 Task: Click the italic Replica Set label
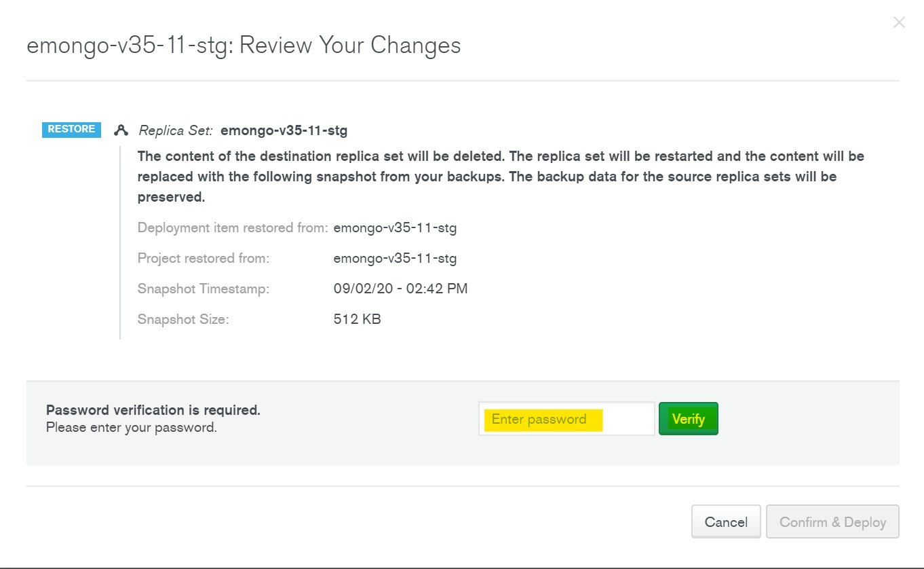point(176,130)
